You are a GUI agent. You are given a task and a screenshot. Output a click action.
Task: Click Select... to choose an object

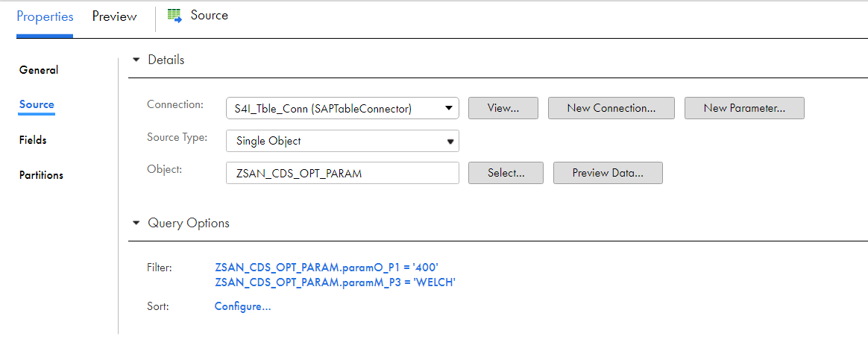click(x=506, y=173)
